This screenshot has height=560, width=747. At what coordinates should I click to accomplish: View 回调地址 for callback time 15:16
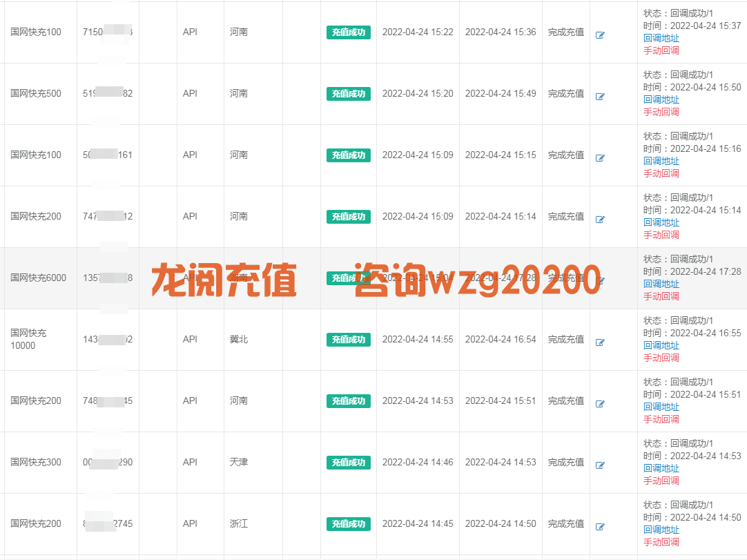(661, 161)
